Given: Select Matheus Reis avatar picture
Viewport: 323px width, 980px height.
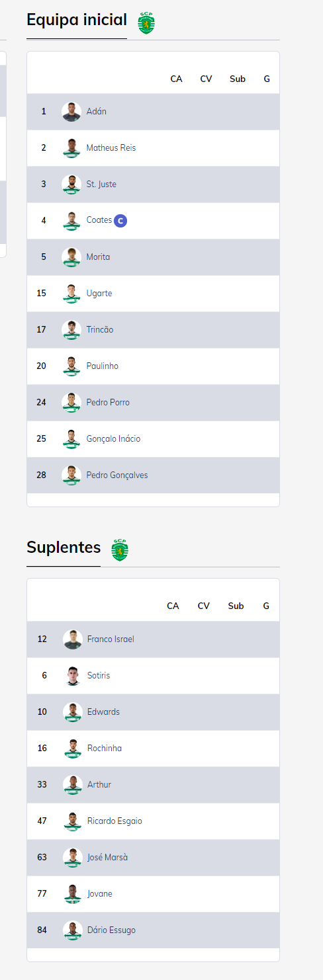Looking at the screenshot, I should pos(71,148).
